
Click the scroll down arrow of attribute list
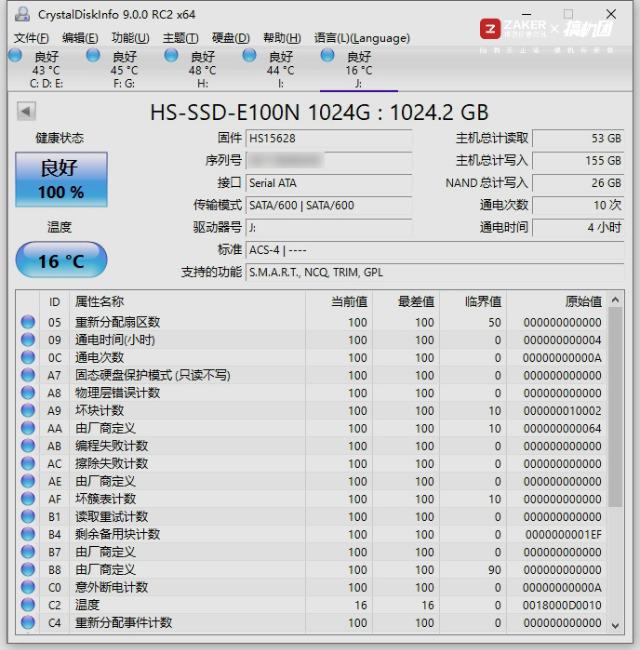point(616,625)
